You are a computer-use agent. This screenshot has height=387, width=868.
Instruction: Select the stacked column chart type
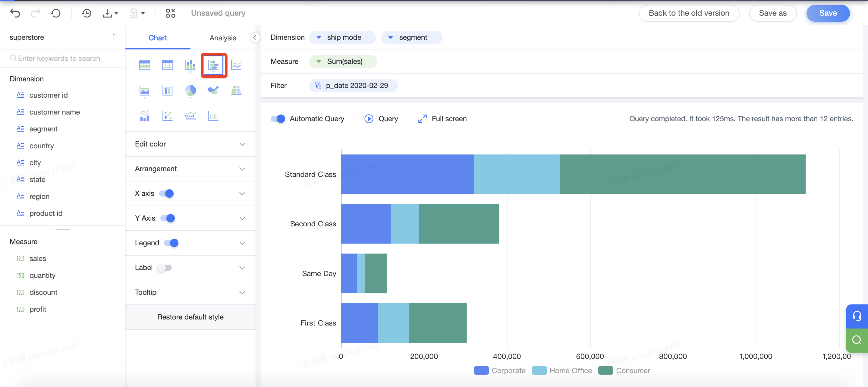click(x=190, y=65)
